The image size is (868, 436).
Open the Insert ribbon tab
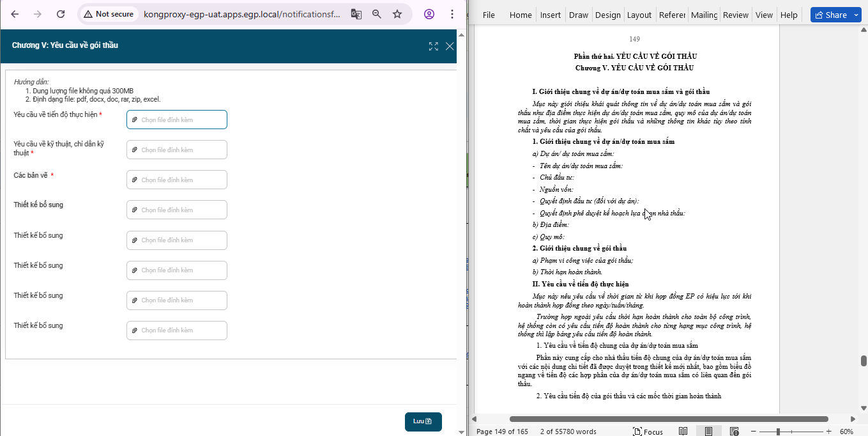tap(551, 15)
